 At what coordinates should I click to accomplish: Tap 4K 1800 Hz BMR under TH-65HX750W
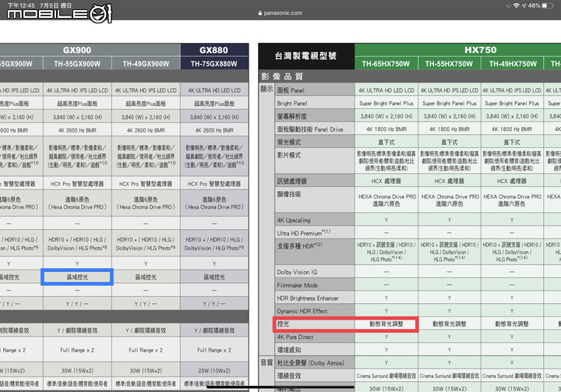click(386, 129)
